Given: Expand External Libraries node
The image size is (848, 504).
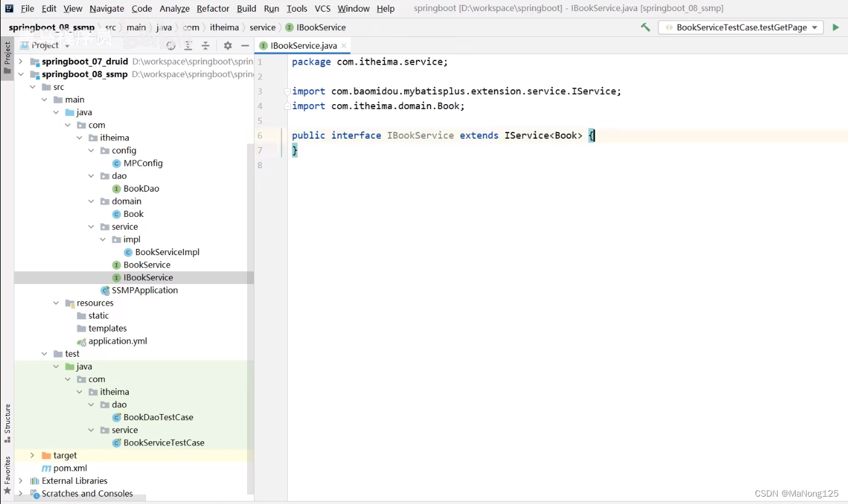Looking at the screenshot, I should 21,481.
